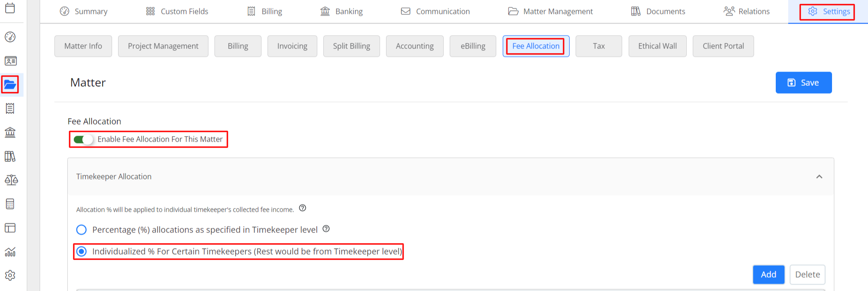Click help icon beside allocation description text
868x291 pixels.
click(x=303, y=208)
